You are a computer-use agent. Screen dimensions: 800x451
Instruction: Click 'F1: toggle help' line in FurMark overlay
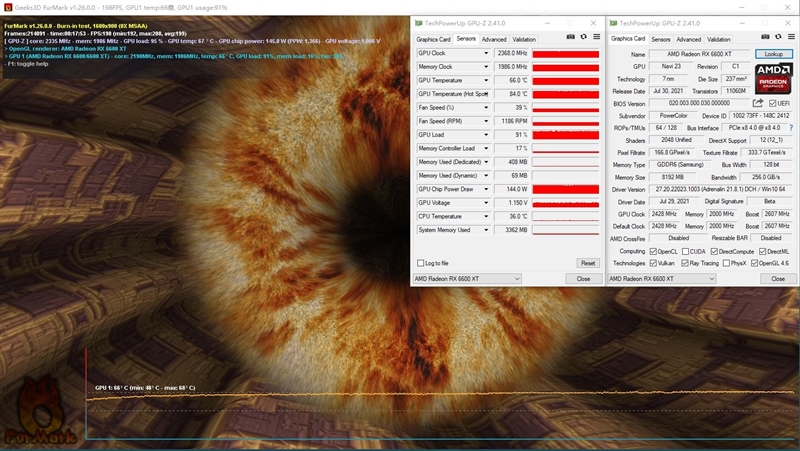point(27,64)
